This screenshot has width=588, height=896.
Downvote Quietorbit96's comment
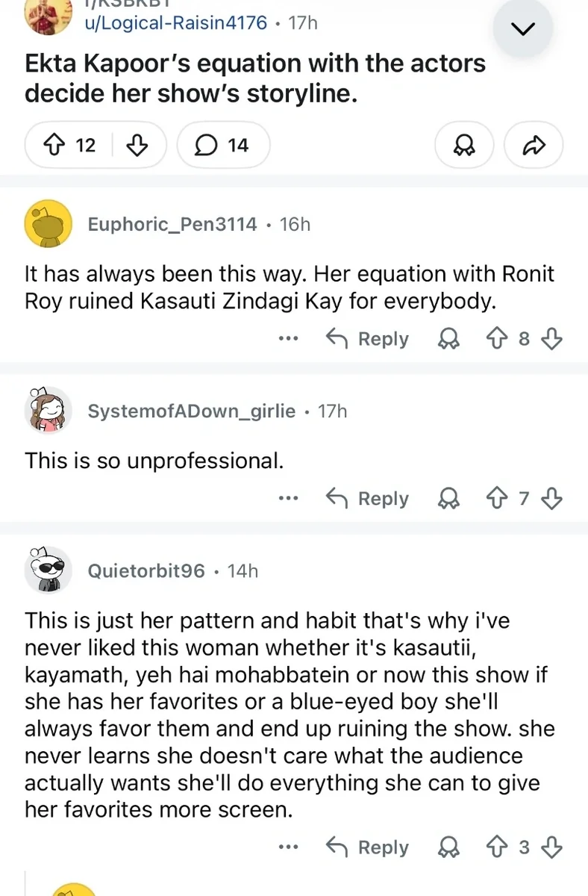point(551,847)
